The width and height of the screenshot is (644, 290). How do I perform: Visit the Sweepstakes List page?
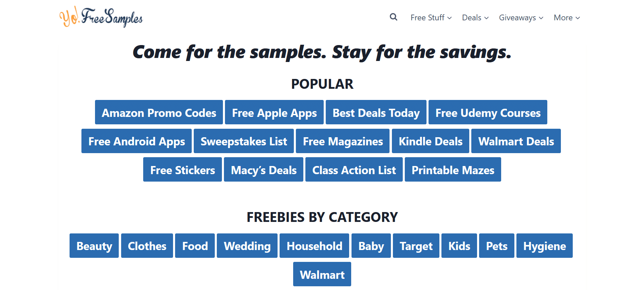coord(244,141)
